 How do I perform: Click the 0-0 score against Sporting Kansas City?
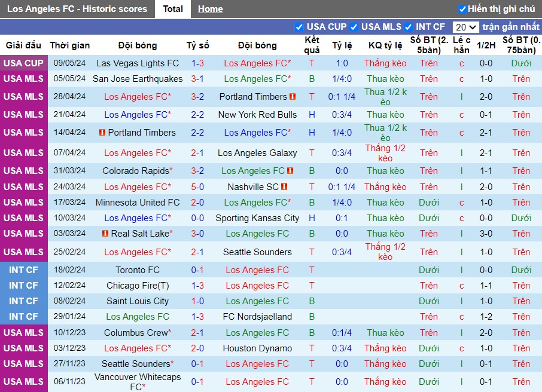(x=198, y=218)
